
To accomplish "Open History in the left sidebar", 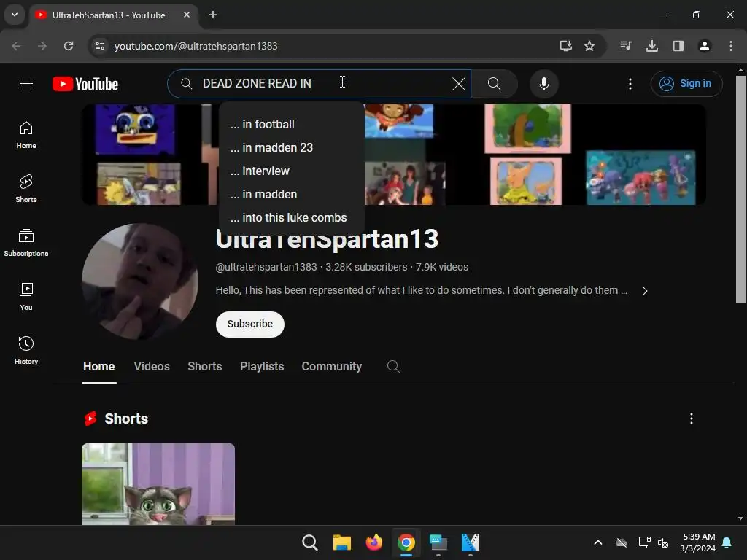I will point(26,350).
